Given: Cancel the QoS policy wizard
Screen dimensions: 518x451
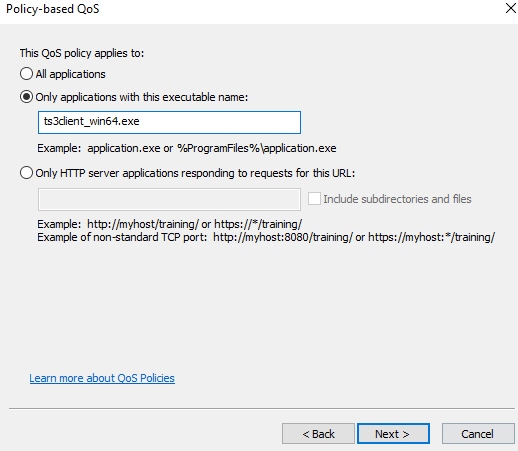Looking at the screenshot, I should [x=478, y=434].
